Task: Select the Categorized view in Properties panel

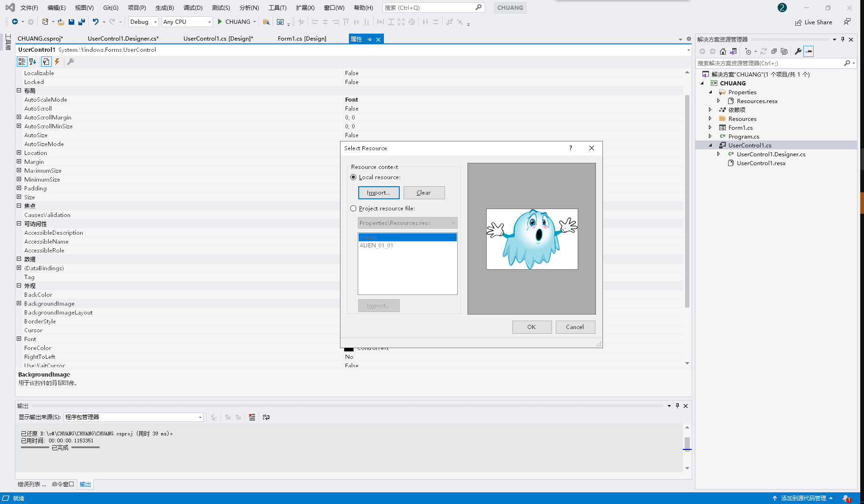Action: pos(21,61)
